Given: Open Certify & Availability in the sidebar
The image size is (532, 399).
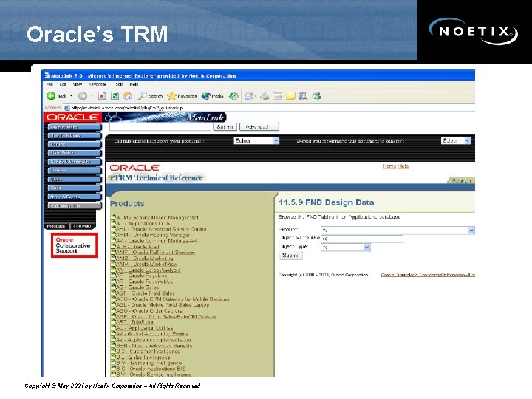Looking at the screenshot, I should [75, 162].
